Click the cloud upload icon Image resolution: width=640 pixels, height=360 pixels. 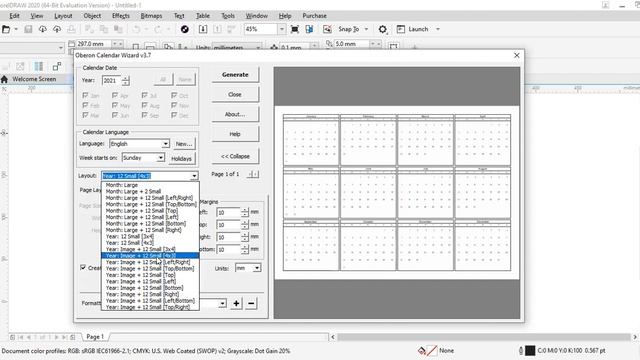pyautogui.click(x=57, y=29)
